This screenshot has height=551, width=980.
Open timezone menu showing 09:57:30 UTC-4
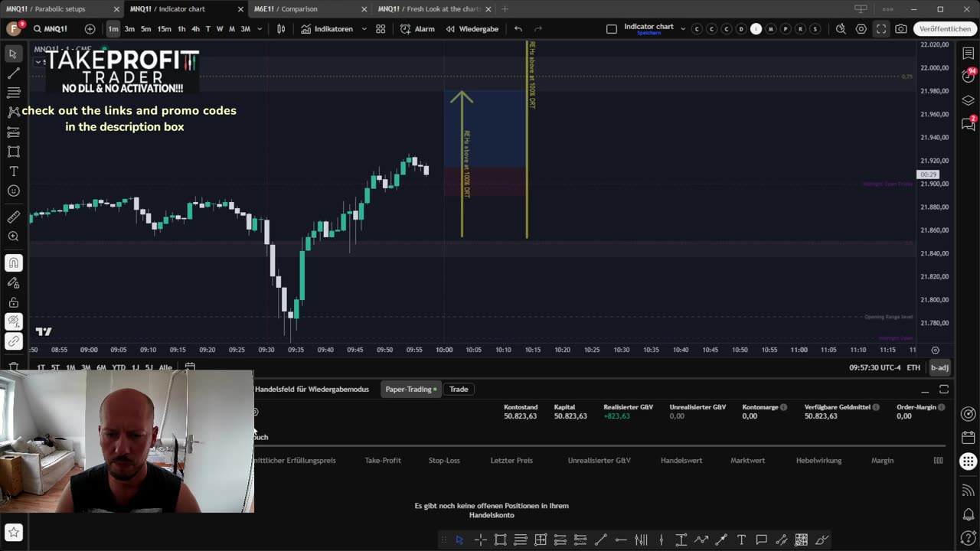pyautogui.click(x=874, y=368)
